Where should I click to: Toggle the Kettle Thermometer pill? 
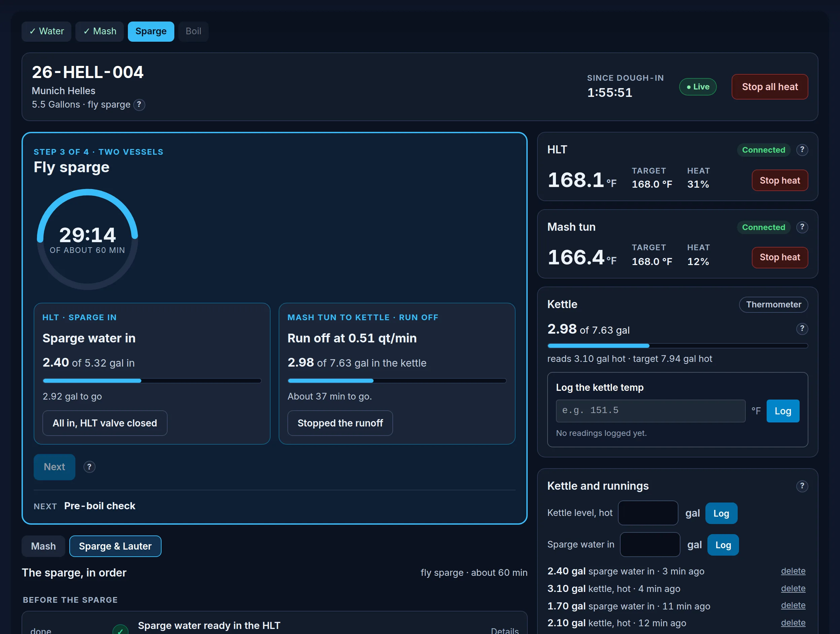click(773, 305)
